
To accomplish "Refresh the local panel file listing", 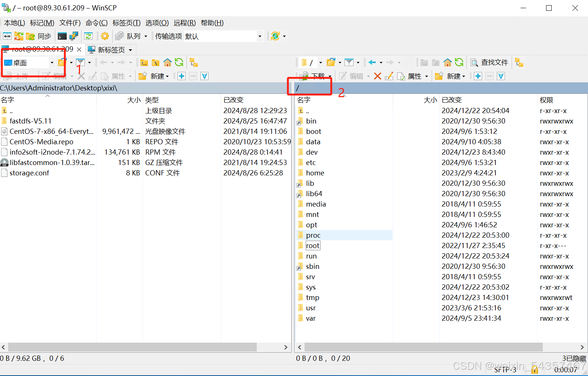I will (x=179, y=62).
